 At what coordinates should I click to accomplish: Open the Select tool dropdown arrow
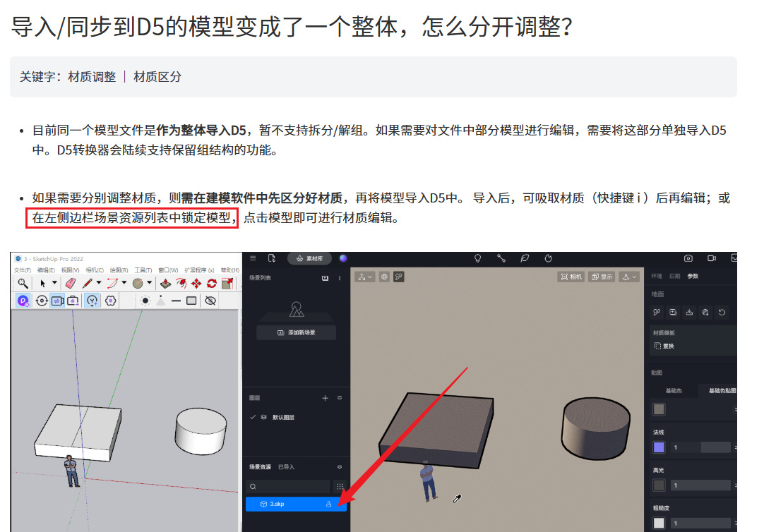(54, 283)
